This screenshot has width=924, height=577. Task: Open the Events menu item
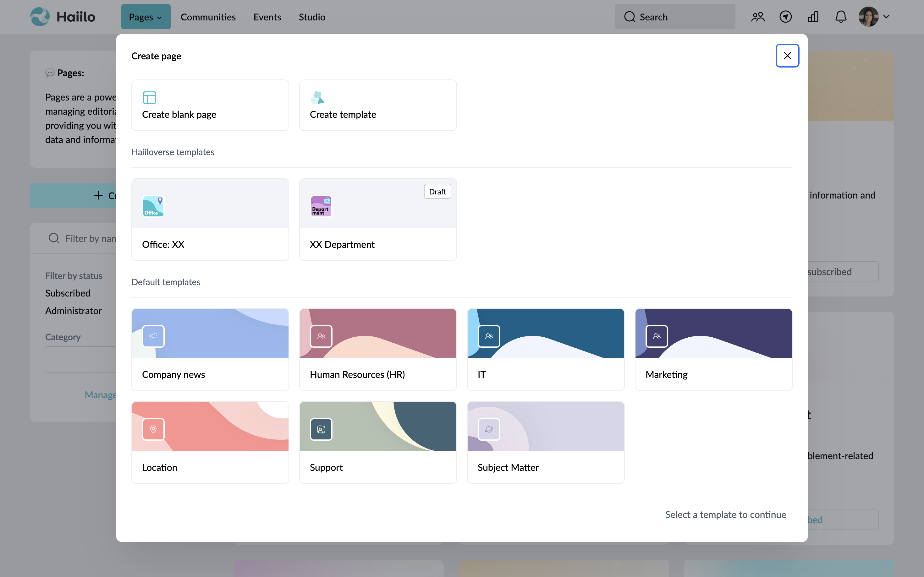pyautogui.click(x=267, y=17)
